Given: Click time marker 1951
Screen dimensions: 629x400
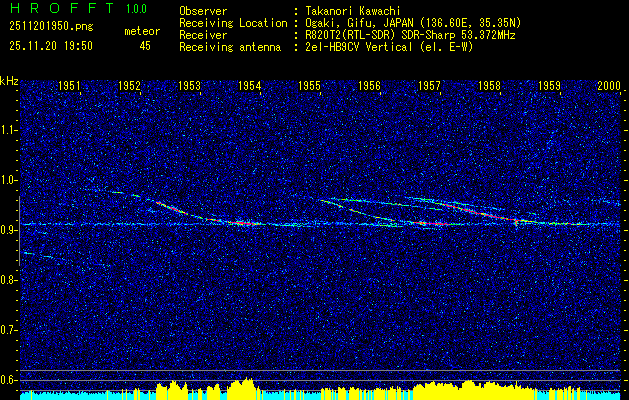Looking at the screenshot, I should [x=69, y=86].
